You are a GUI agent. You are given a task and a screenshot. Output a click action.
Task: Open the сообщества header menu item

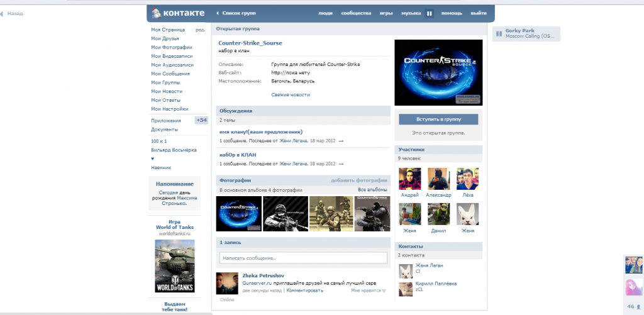click(x=356, y=13)
